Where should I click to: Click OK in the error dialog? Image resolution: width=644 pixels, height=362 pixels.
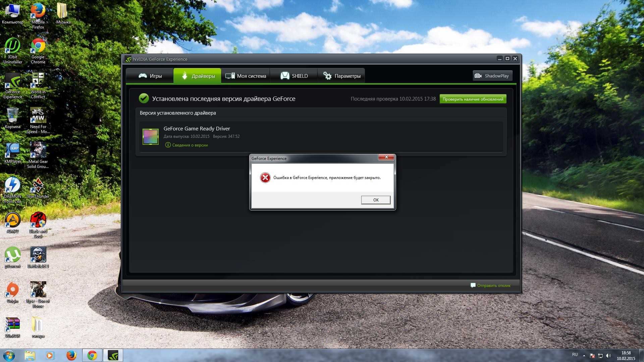376,200
